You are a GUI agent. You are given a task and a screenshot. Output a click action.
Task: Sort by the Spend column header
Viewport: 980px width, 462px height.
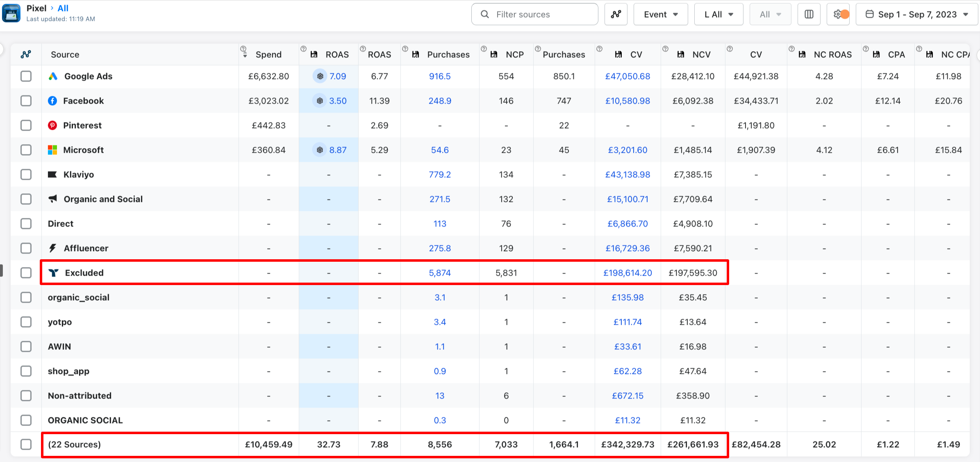268,54
